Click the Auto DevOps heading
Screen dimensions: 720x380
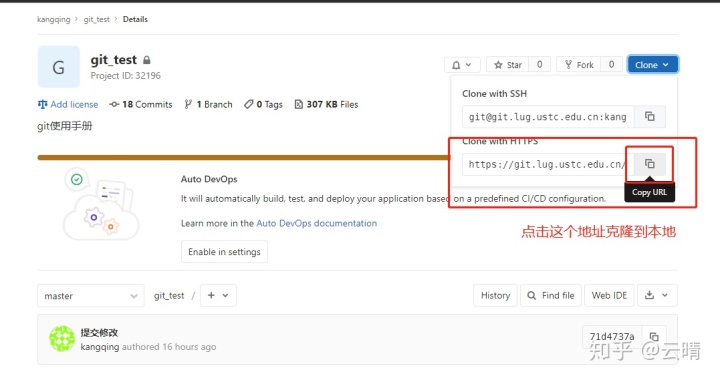[x=209, y=179]
